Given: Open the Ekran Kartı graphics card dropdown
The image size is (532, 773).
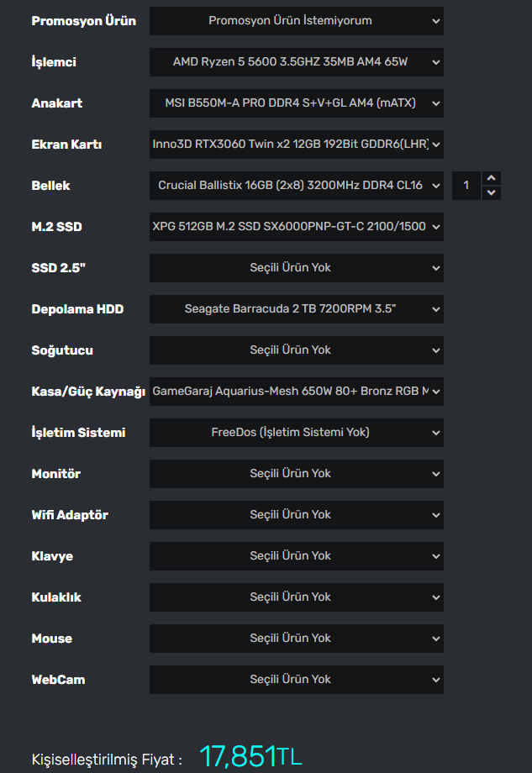Looking at the screenshot, I should 296,145.
